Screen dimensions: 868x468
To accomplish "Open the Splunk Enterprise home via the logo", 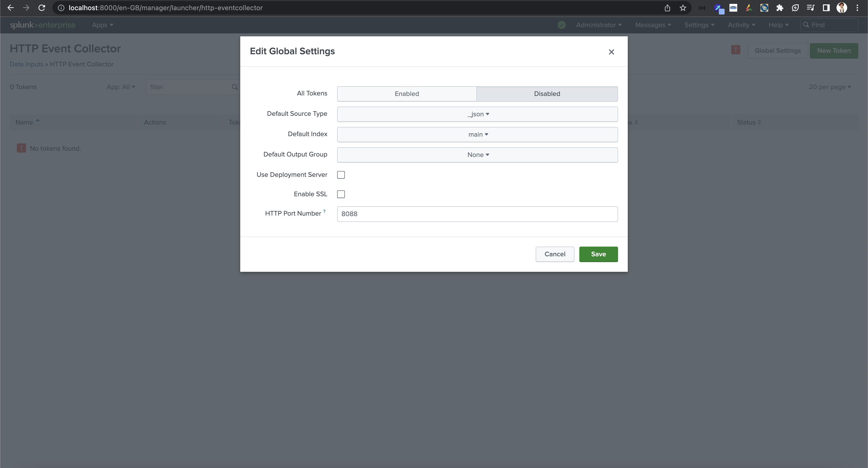I will pyautogui.click(x=42, y=25).
